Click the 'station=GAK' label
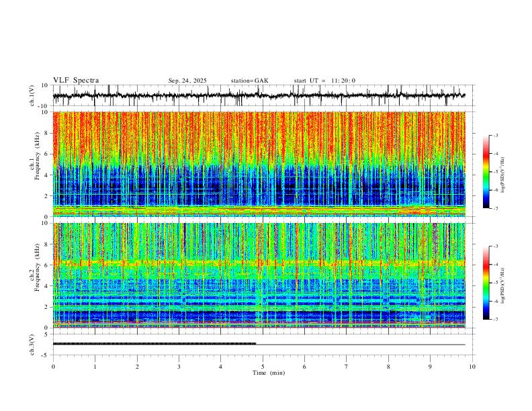This screenshot has width=532, height=411. pos(249,81)
